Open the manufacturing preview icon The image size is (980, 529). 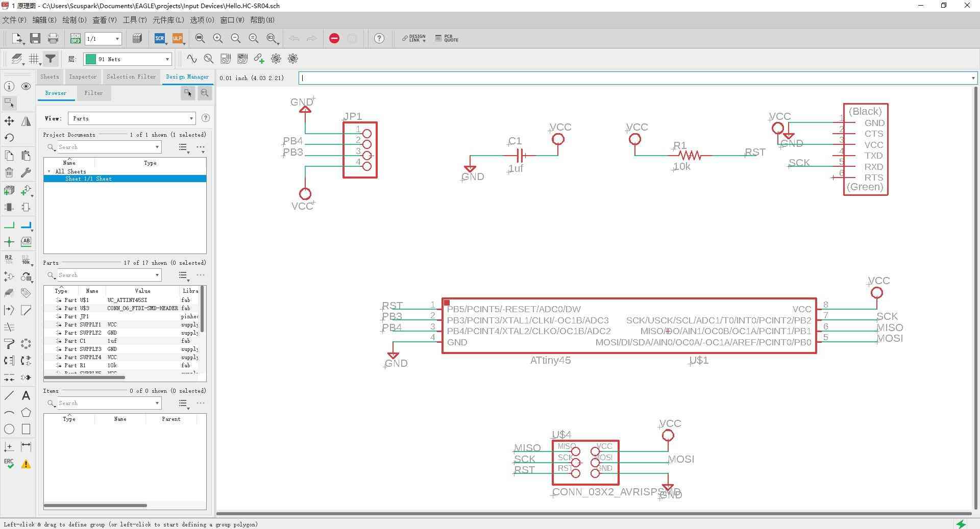136,38
